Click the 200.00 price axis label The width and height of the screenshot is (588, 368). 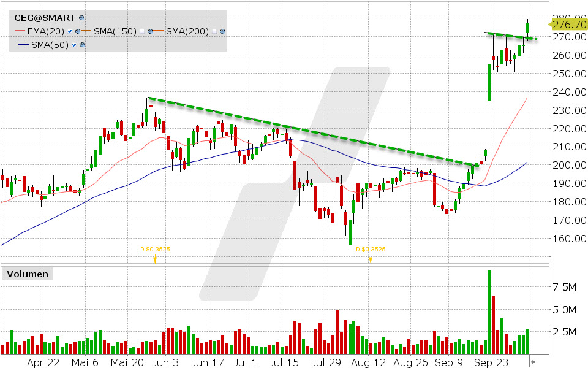pos(570,165)
